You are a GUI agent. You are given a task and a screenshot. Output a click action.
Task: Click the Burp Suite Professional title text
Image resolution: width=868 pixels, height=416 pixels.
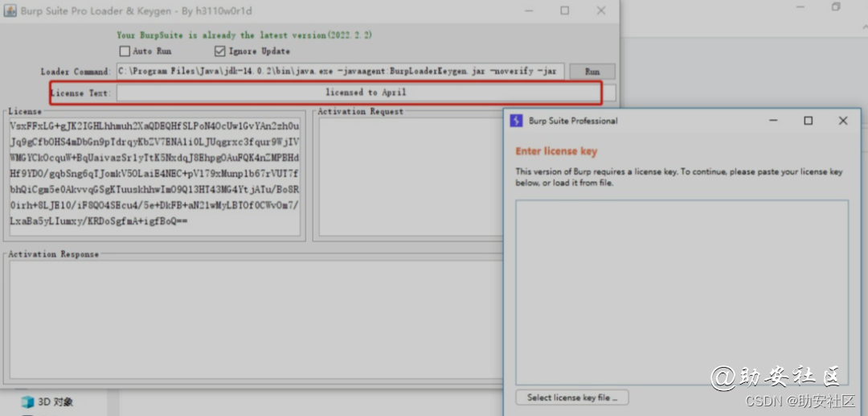pyautogui.click(x=573, y=121)
